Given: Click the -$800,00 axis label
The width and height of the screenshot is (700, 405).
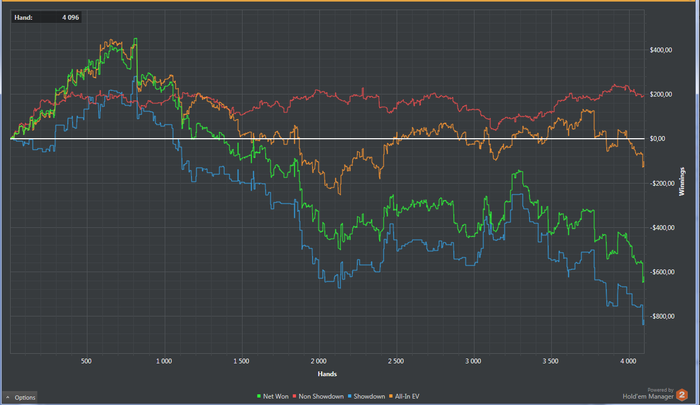Looking at the screenshot, I should pos(661,316).
